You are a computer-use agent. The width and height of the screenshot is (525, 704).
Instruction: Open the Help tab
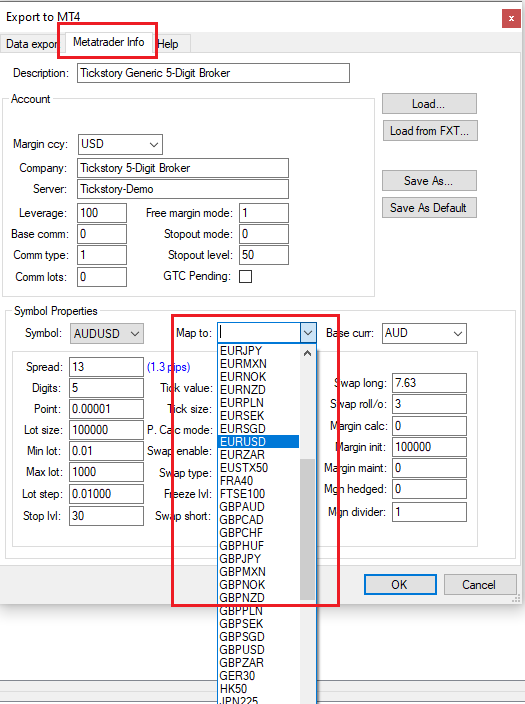point(168,44)
